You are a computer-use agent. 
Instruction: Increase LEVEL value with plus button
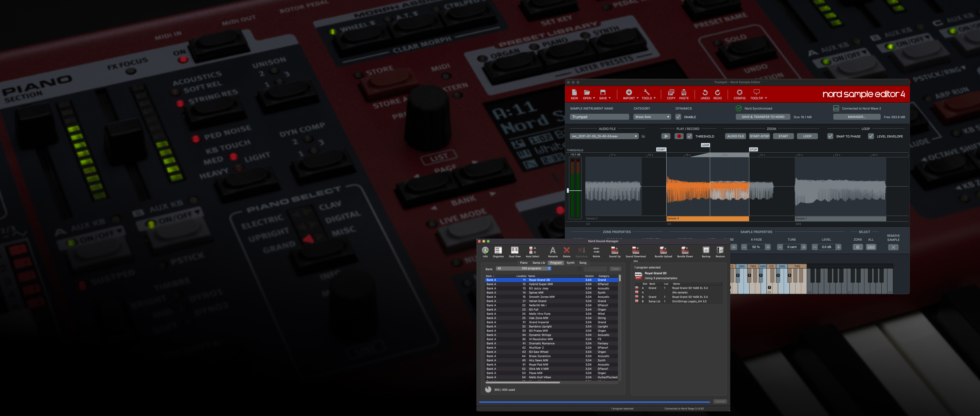838,247
